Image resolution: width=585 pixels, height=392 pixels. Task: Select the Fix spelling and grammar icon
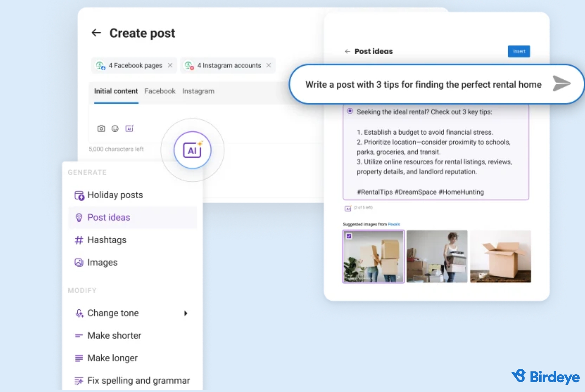click(78, 380)
